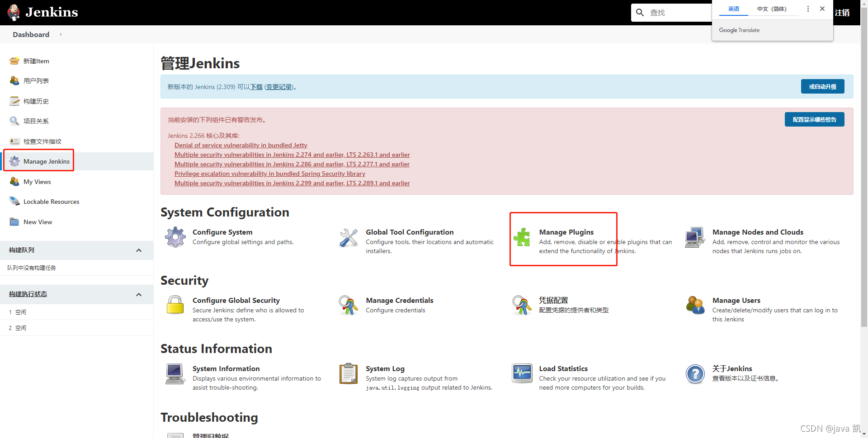Click the Global Tool Configuration tools icon
This screenshot has width=868, height=438.
click(x=349, y=237)
